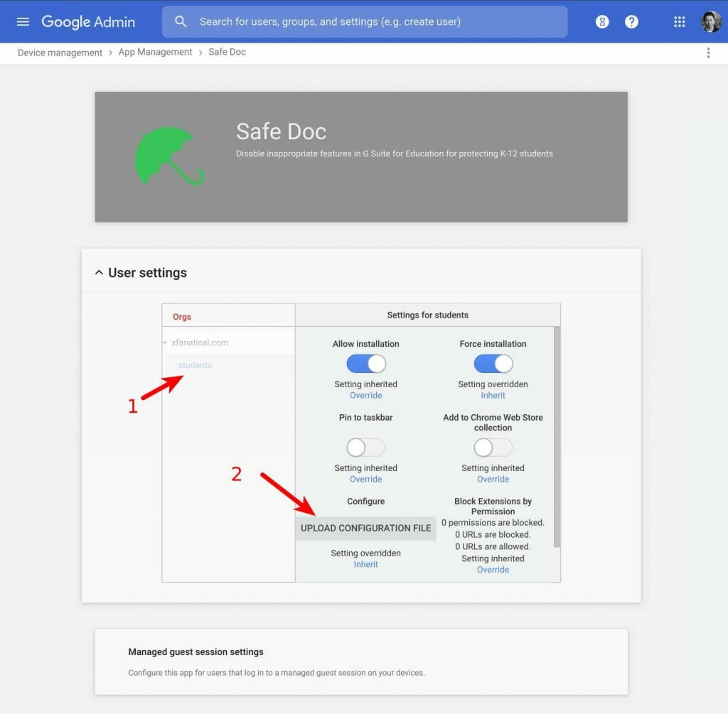Click Override under Pin to taskbar
Screen dimensions: 728x714
coord(366,480)
